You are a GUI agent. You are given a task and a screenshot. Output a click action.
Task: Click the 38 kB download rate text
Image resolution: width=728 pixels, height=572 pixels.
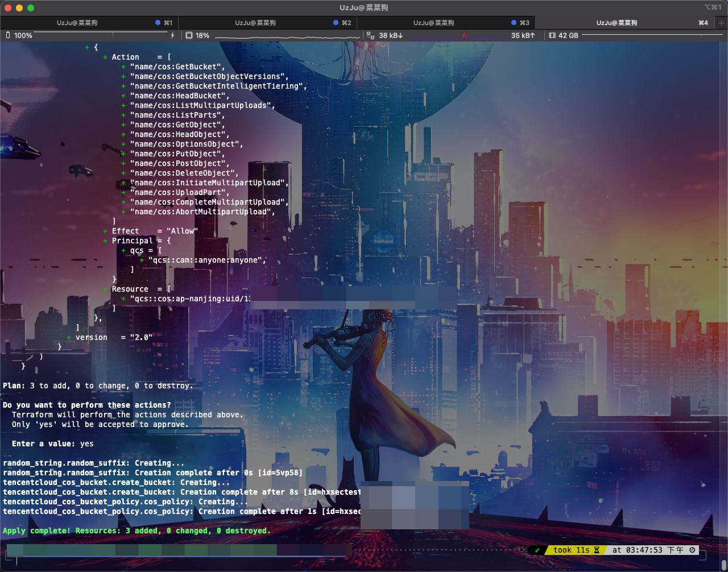coord(391,35)
